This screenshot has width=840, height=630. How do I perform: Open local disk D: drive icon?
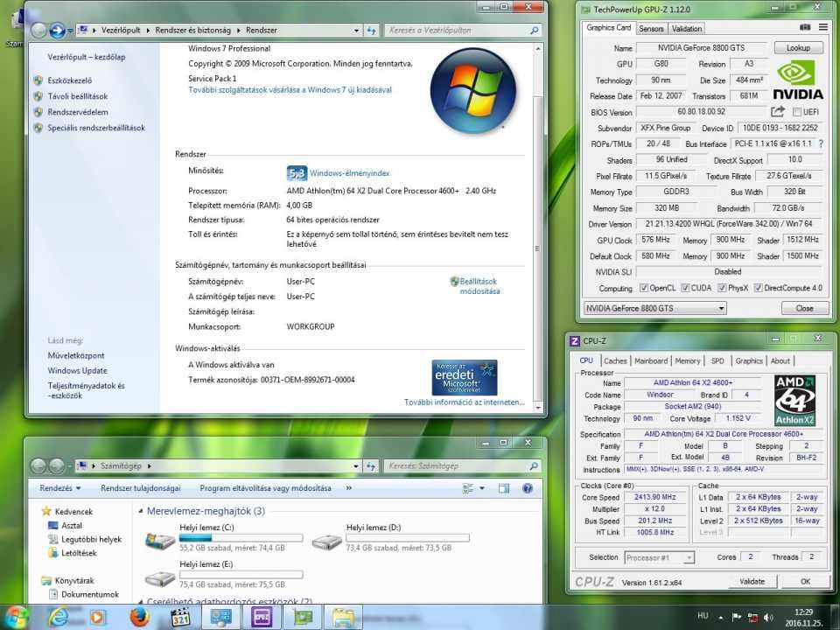tap(326, 542)
